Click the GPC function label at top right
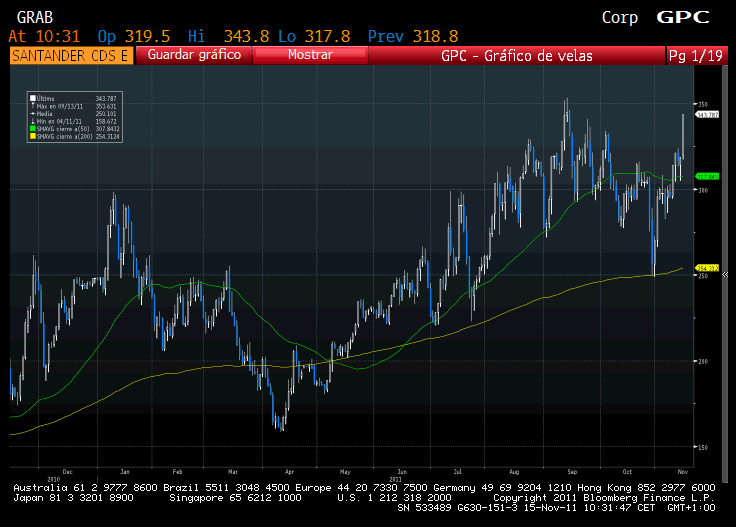Viewport: 736px width, 527px height. (682, 17)
